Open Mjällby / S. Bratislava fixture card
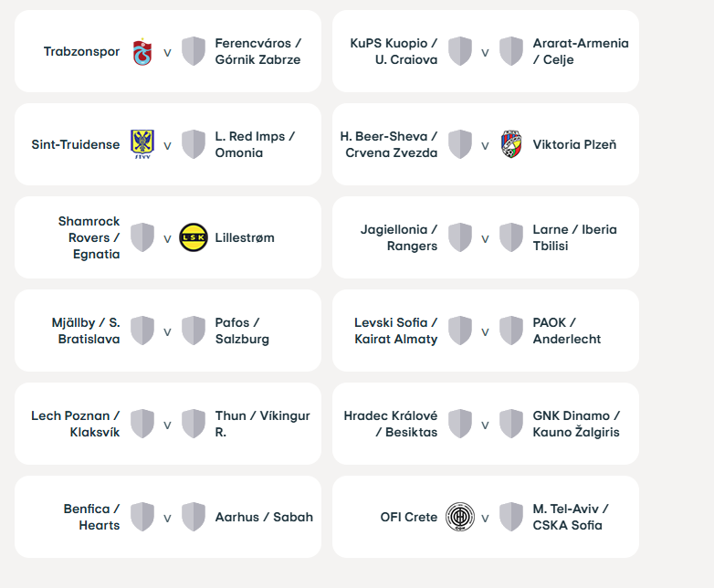 [x=168, y=331]
